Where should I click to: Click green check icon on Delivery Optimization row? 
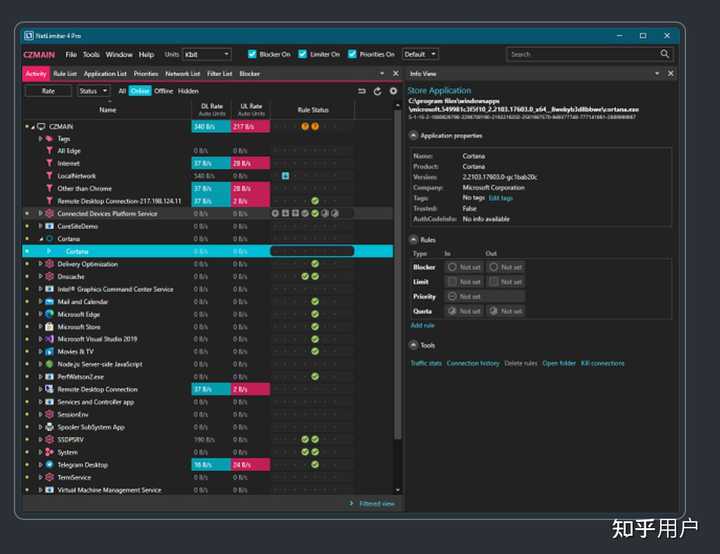pos(315,264)
